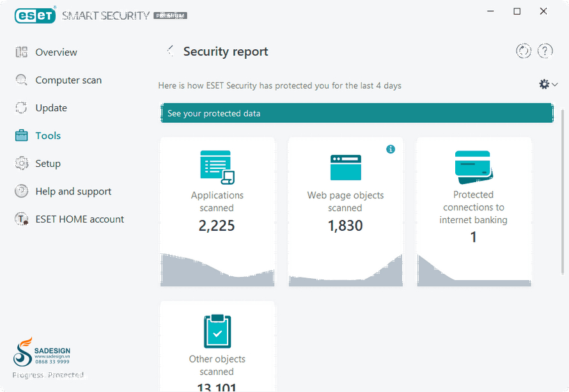Screen dimensions: 569x392
Task: Open help via the question mark icon
Action: coord(545,51)
